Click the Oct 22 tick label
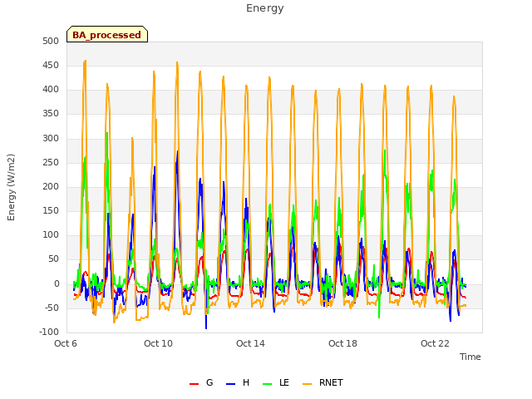The height and width of the screenshot is (399, 532). click(435, 343)
